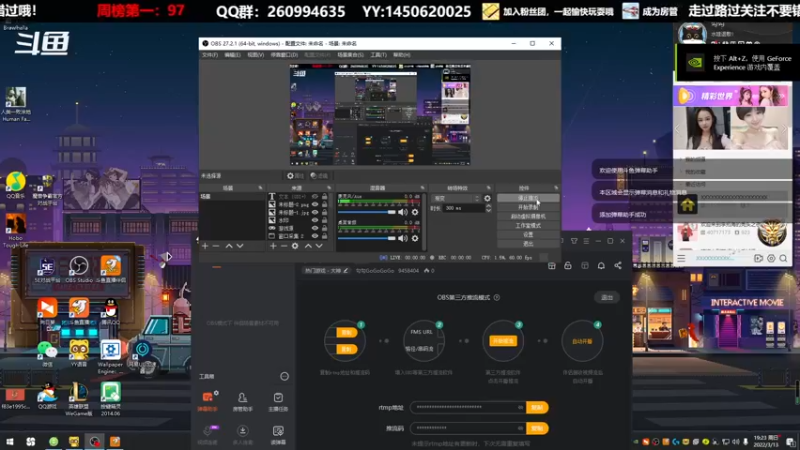The width and height of the screenshot is (800, 450).
Task: Adjust microphone/Aux volume slider
Action: [x=367, y=212]
